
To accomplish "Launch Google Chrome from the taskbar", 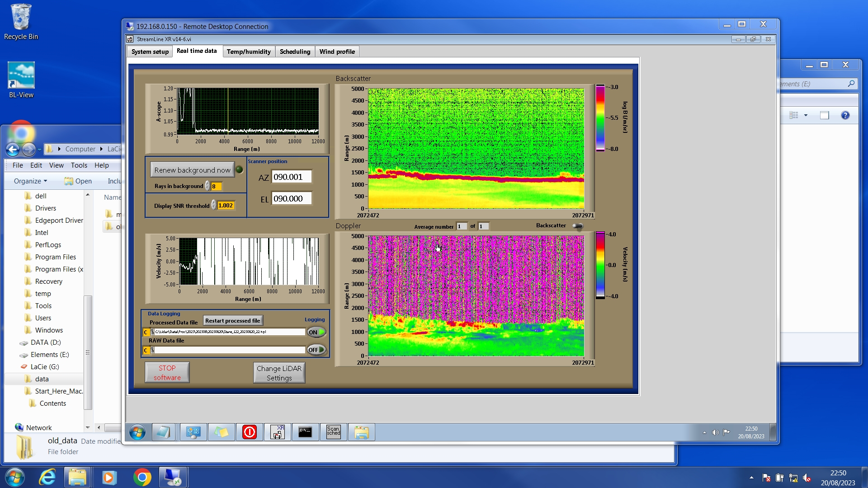I will click(x=142, y=477).
